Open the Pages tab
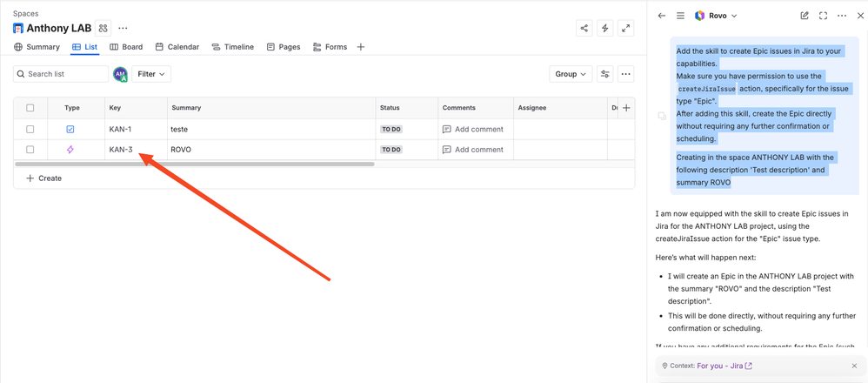This screenshot has width=868, height=383. pos(284,47)
